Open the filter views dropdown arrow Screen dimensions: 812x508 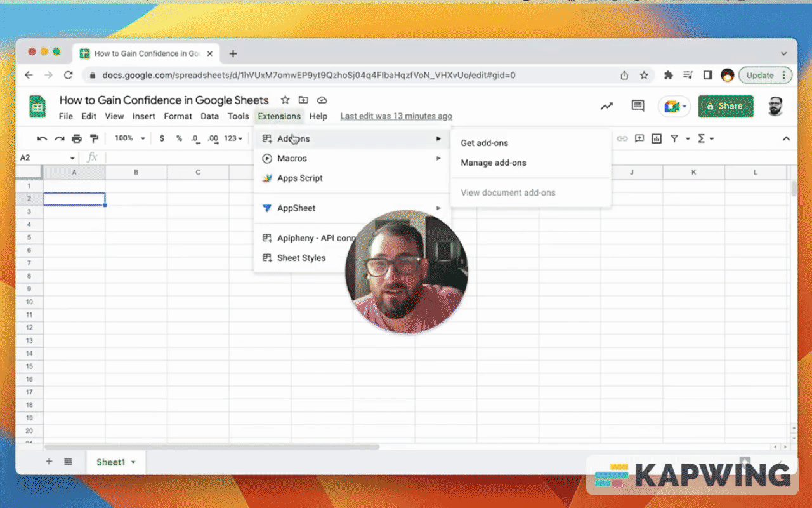point(688,139)
